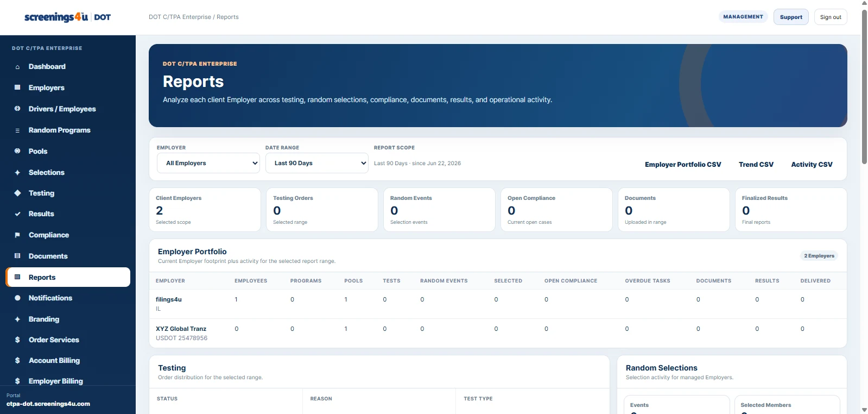Click the Results checkmark icon

tap(17, 214)
